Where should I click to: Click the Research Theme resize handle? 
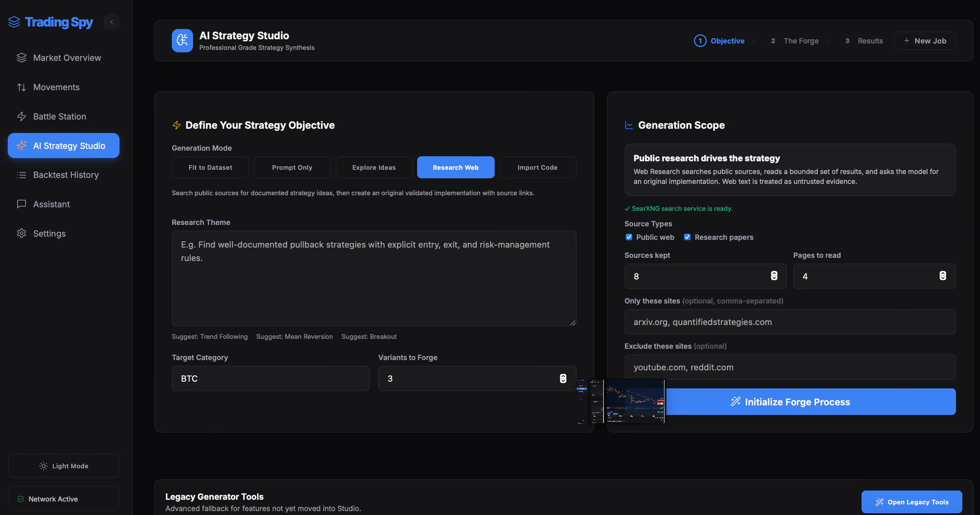(573, 322)
